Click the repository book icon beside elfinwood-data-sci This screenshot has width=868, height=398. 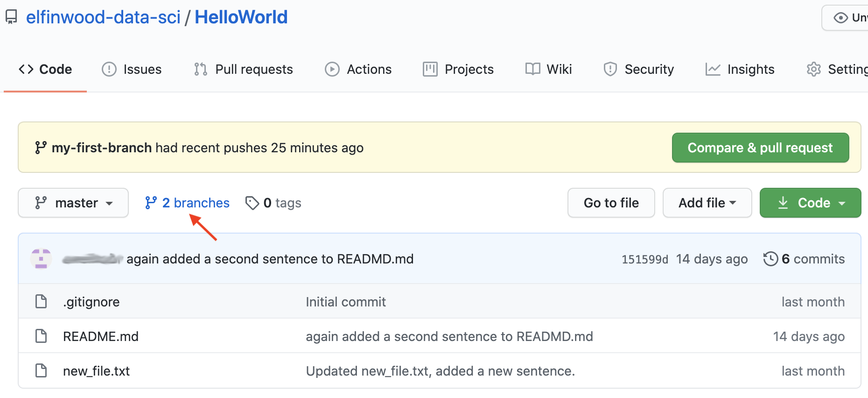click(x=11, y=17)
